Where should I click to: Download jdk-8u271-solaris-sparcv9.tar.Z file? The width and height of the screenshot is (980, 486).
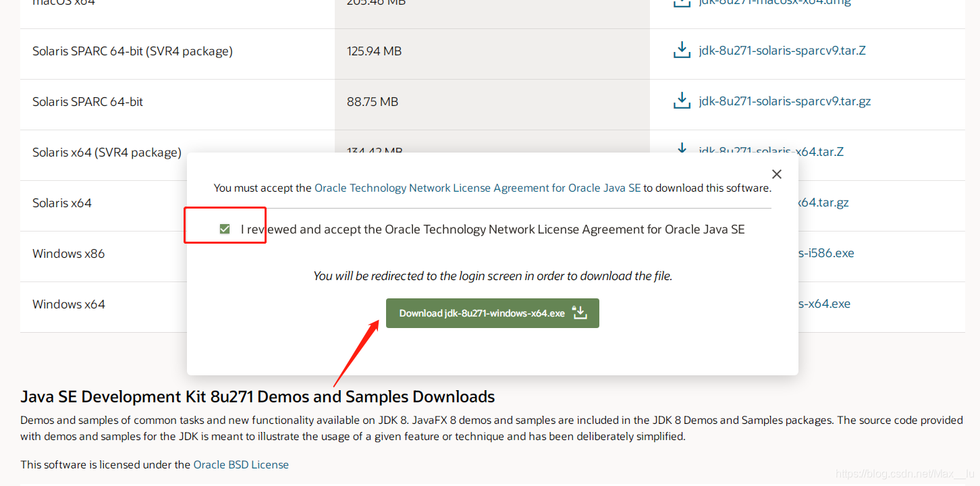pyautogui.click(x=782, y=51)
